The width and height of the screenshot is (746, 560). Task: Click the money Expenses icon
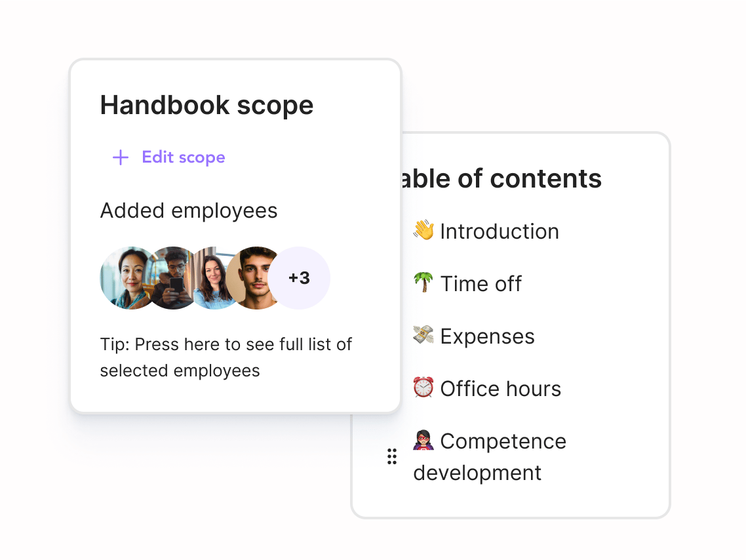423,336
